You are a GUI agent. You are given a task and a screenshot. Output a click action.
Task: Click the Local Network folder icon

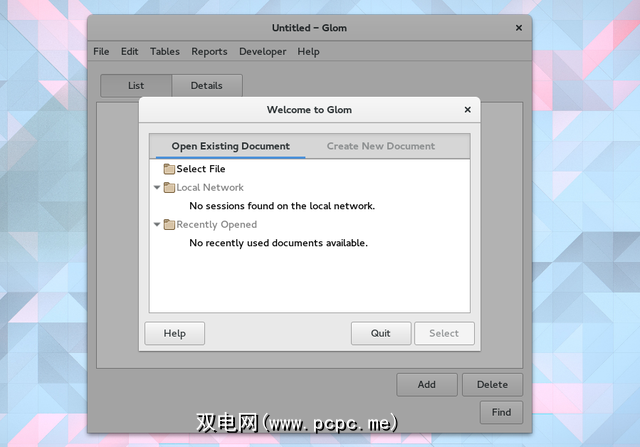(x=169, y=187)
